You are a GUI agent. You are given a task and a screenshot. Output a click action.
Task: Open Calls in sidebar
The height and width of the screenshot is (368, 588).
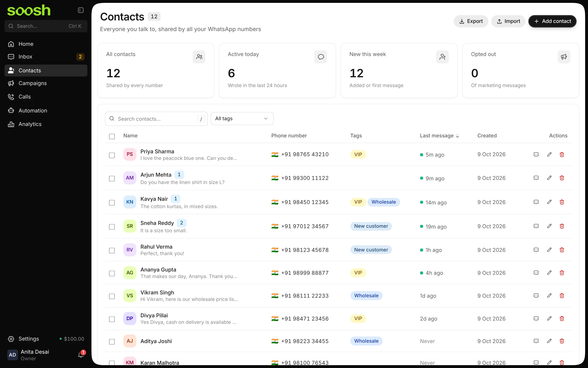pyautogui.click(x=46, y=97)
